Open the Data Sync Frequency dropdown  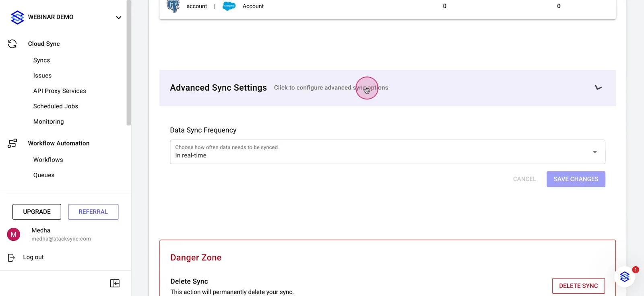click(x=388, y=152)
